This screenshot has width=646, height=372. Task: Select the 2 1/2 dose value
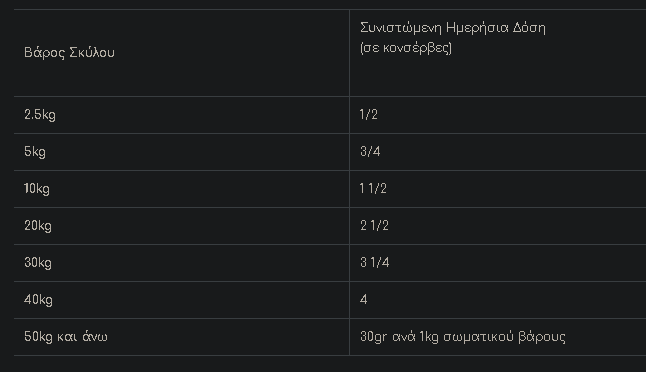[x=374, y=226]
